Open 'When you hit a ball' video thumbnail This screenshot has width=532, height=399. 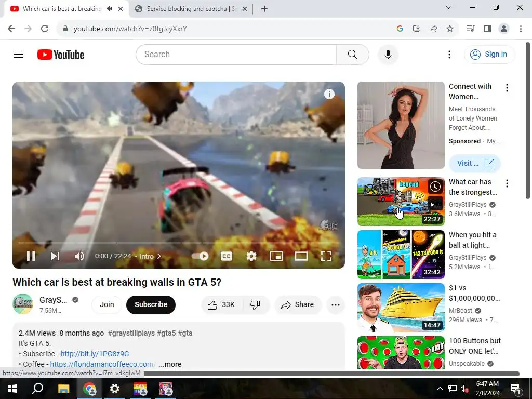click(x=401, y=255)
